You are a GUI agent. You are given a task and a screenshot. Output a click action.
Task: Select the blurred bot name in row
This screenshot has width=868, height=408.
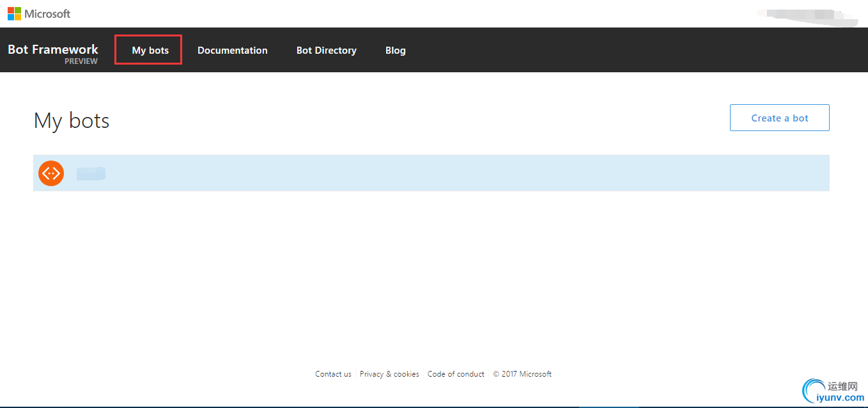tap(91, 173)
